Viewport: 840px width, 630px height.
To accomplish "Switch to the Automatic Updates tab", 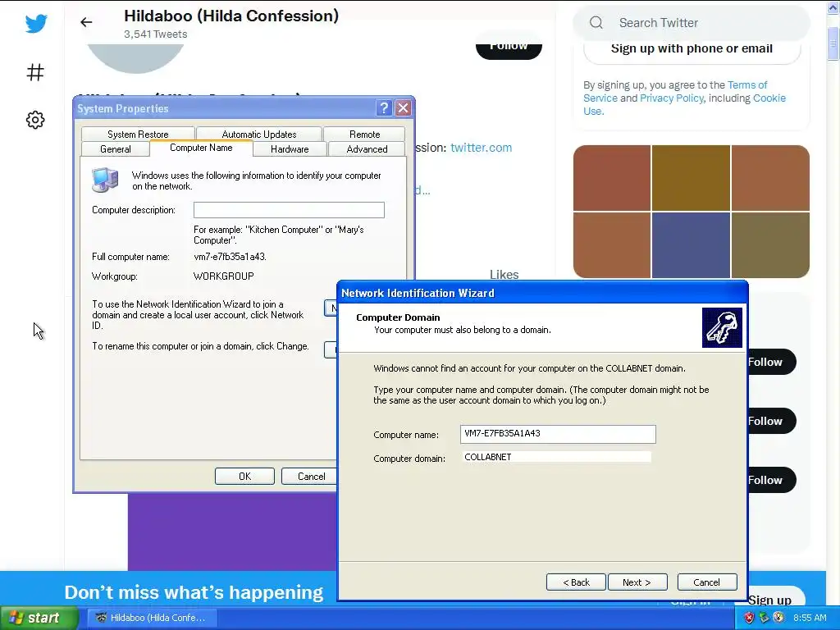I will (259, 134).
